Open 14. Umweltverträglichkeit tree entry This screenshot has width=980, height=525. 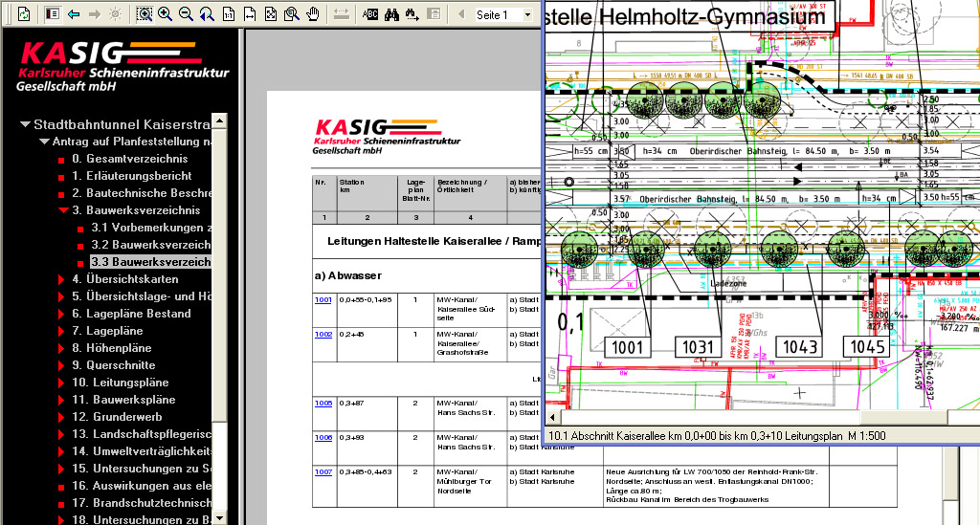click(x=142, y=451)
